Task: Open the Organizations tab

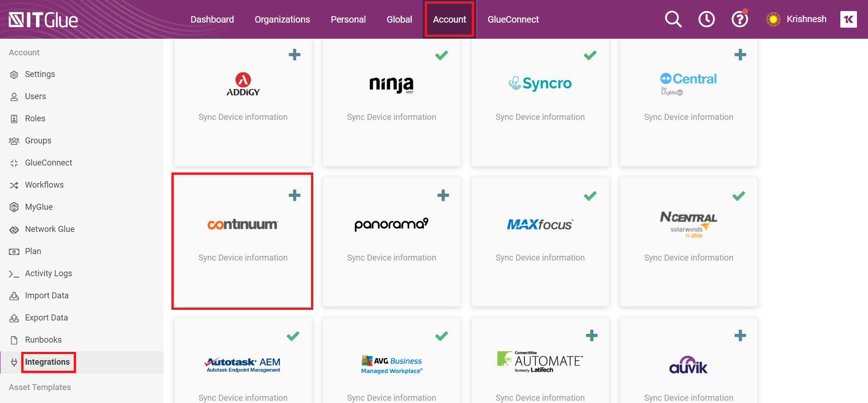Action: (282, 19)
